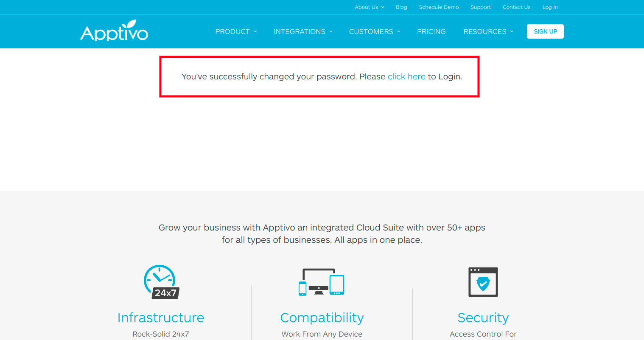Screen dimensions: 644x340
Task: Expand the Resources dropdown menu
Action: pyautogui.click(x=488, y=31)
